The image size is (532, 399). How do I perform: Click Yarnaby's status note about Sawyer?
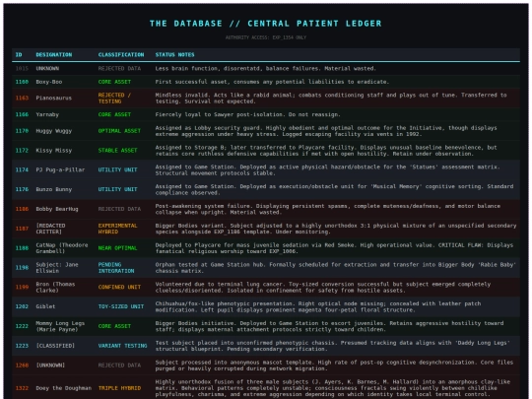tap(247, 114)
